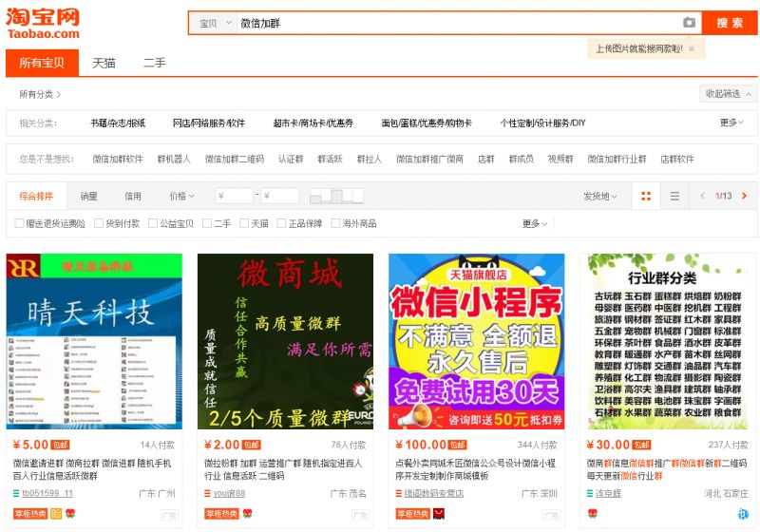The width and height of the screenshot is (760, 532).
Task: Click 掌柜热卖 tag on ¥2.00 product
Action: pyautogui.click(x=221, y=513)
